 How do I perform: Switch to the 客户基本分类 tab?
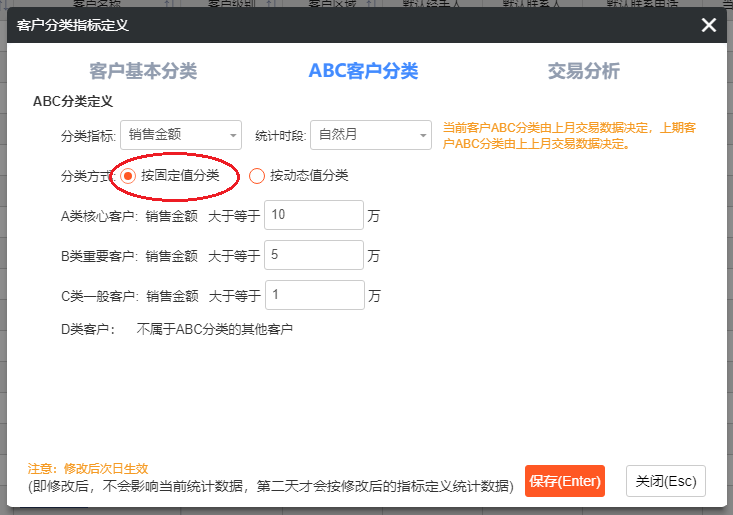coord(143,71)
